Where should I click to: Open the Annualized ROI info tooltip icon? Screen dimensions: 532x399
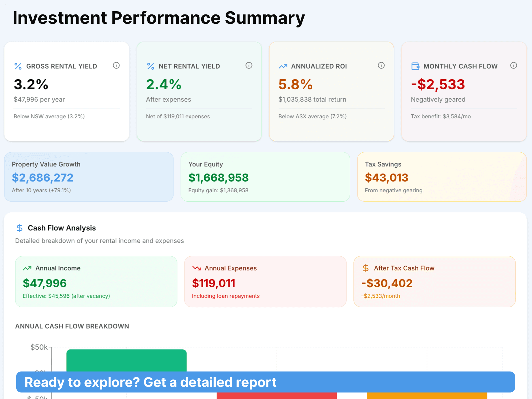[x=381, y=65]
